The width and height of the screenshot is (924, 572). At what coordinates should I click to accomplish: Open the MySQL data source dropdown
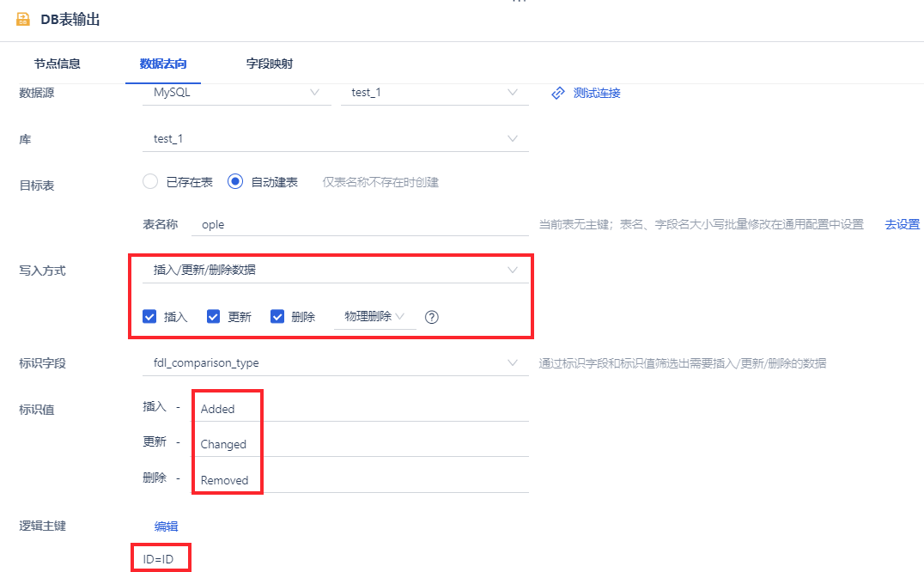pos(236,93)
